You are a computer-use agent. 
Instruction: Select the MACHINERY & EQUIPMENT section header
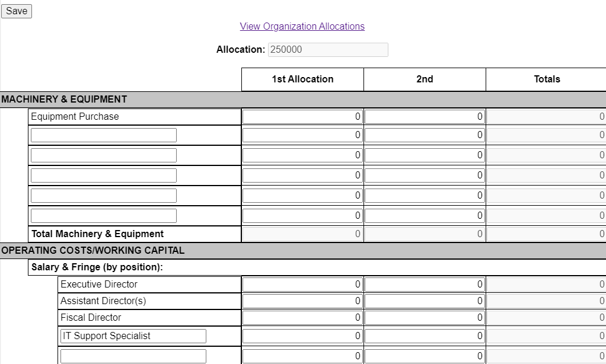[63, 99]
